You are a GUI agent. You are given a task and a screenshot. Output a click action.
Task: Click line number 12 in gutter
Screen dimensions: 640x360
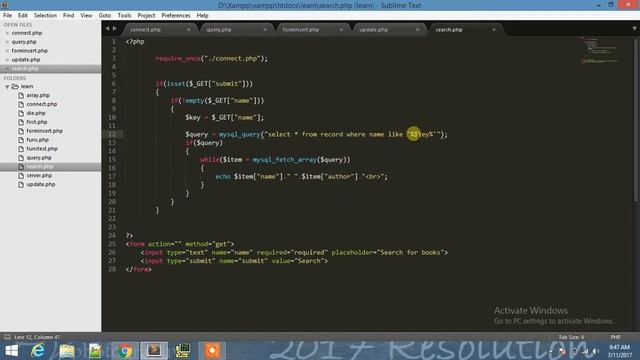tap(112, 134)
